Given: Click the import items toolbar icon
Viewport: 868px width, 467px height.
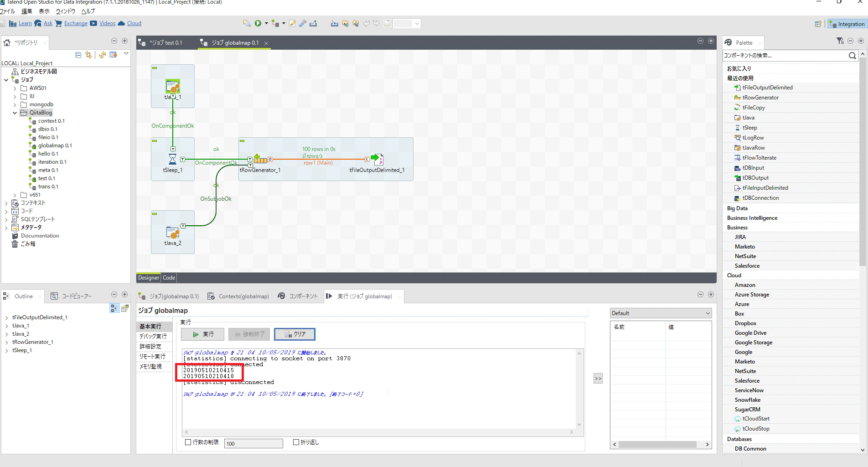Looking at the screenshot, I should point(335,23).
